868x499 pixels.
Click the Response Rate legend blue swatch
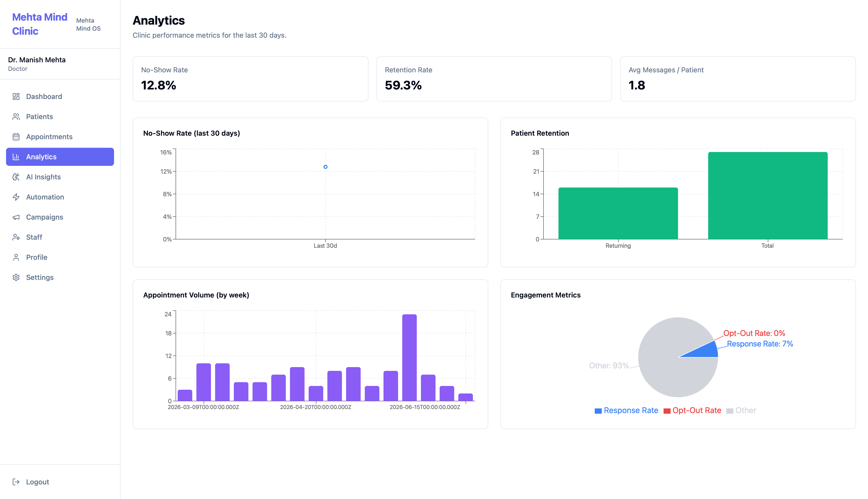(x=598, y=411)
